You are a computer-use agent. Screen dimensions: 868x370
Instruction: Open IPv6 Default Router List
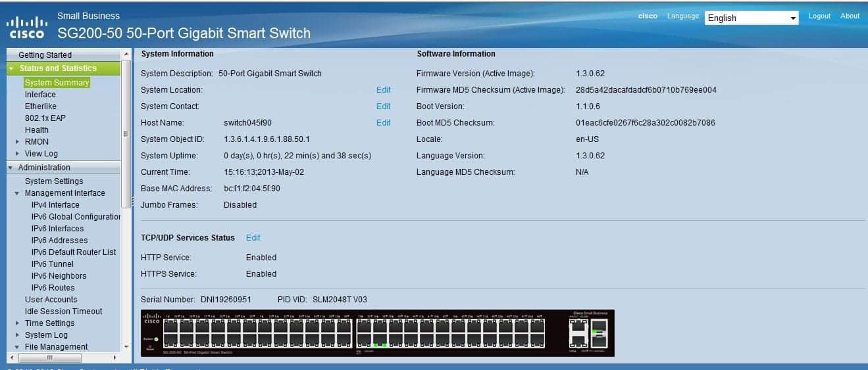click(74, 252)
